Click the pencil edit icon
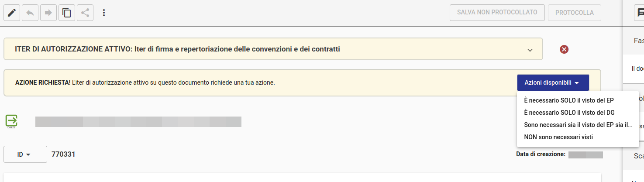 [12, 13]
